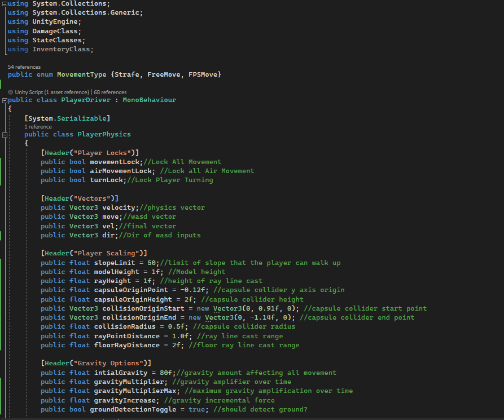Click the 'rayPointDistance' variable name
Screen dimensions: 504x420
coord(126,336)
